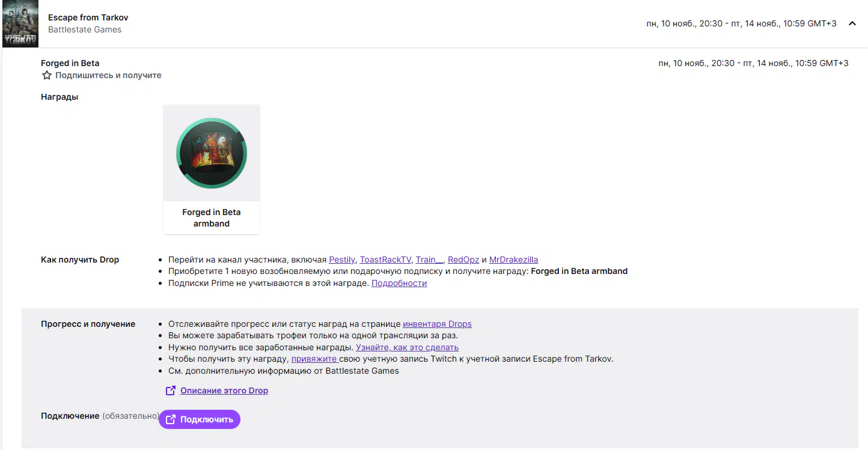Click the Escape from Tarkov title text
Viewport: 868px width, 450px height.
[x=88, y=17]
